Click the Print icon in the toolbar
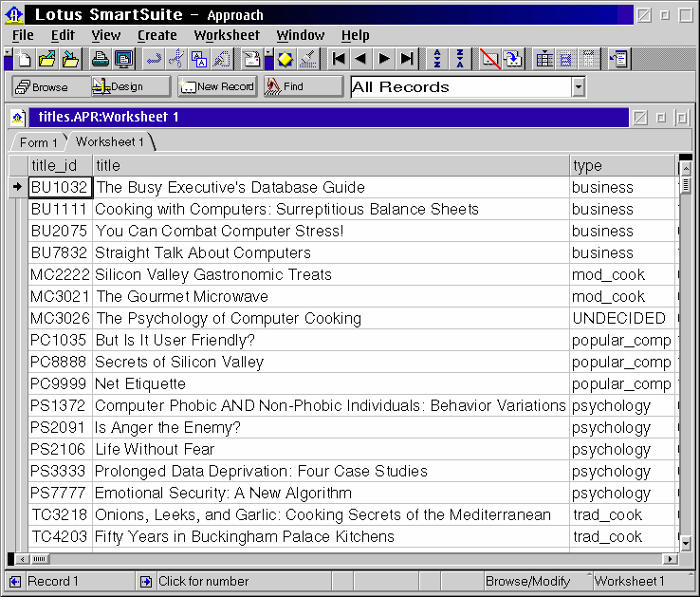The image size is (700, 597). click(101, 59)
